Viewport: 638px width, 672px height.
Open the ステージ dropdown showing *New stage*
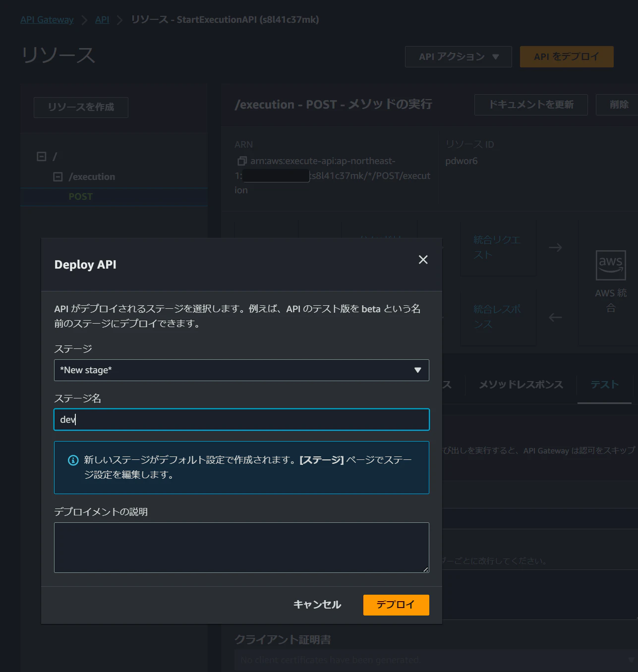241,370
